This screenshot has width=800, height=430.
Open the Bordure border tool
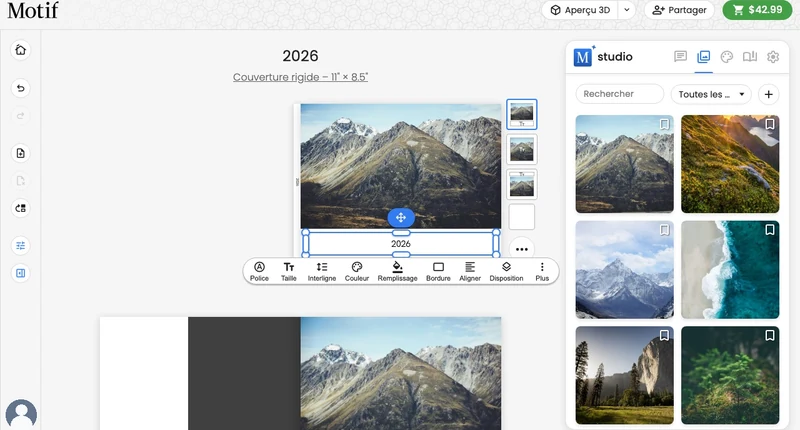tap(438, 271)
